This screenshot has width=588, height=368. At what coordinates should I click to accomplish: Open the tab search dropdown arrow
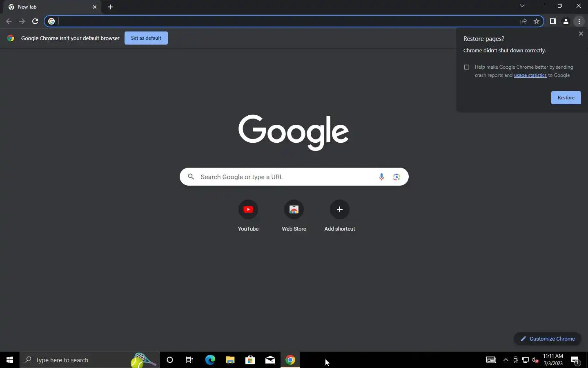522,6
